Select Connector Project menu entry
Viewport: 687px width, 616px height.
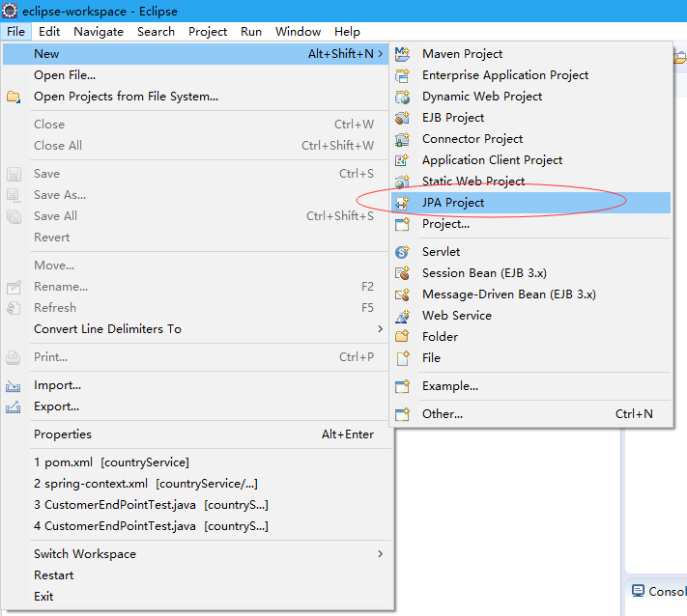[x=530, y=139]
